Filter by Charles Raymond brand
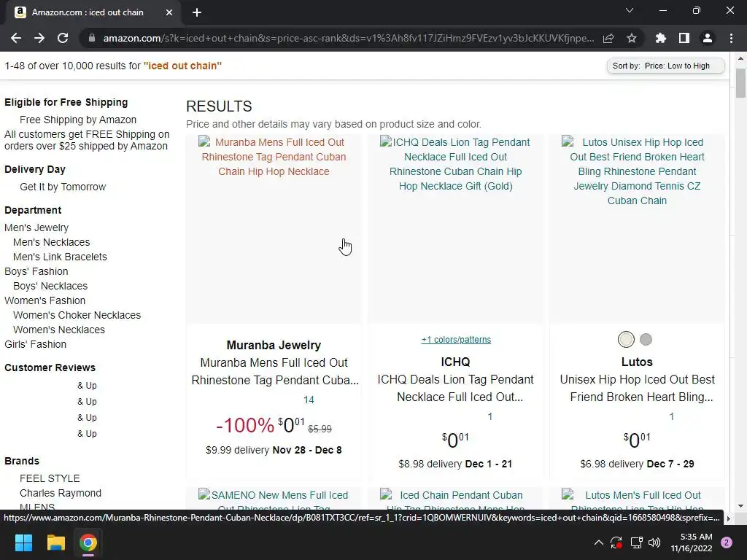The image size is (747, 560). pyautogui.click(x=60, y=493)
